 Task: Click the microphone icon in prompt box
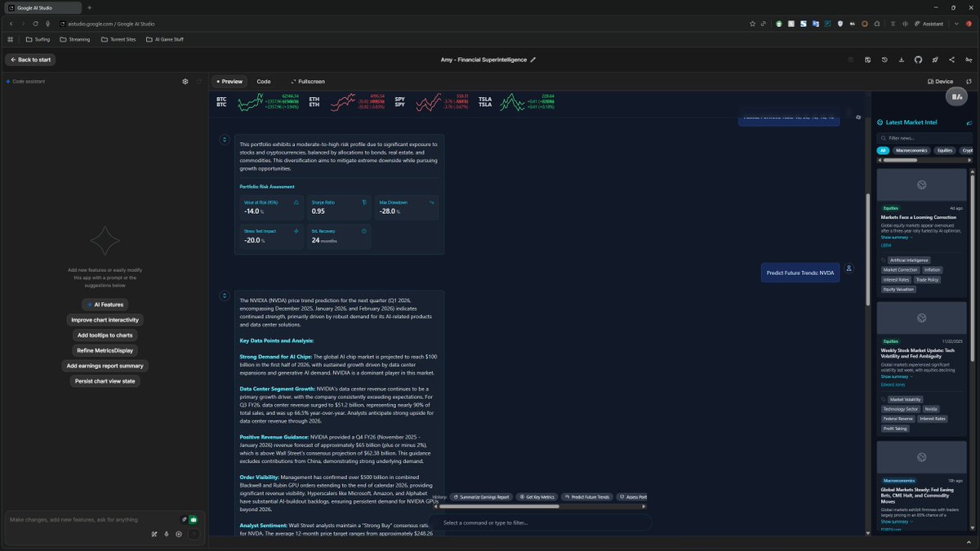(166, 534)
